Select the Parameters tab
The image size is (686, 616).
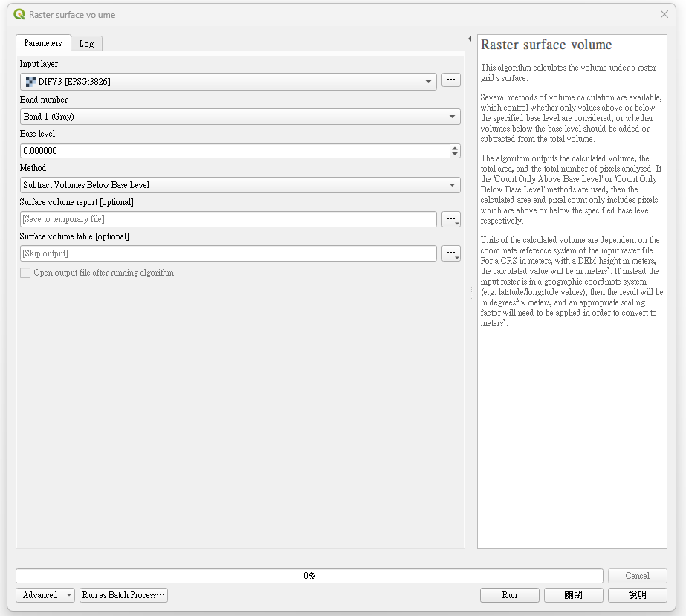43,43
